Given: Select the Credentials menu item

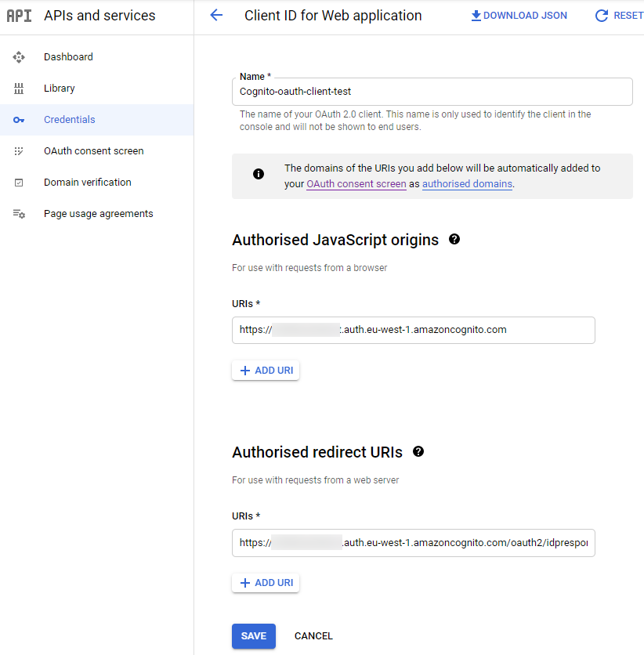Looking at the screenshot, I should (97, 120).
